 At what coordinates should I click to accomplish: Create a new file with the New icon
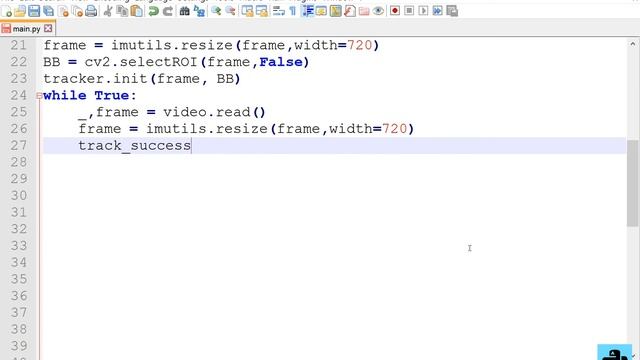[7, 11]
